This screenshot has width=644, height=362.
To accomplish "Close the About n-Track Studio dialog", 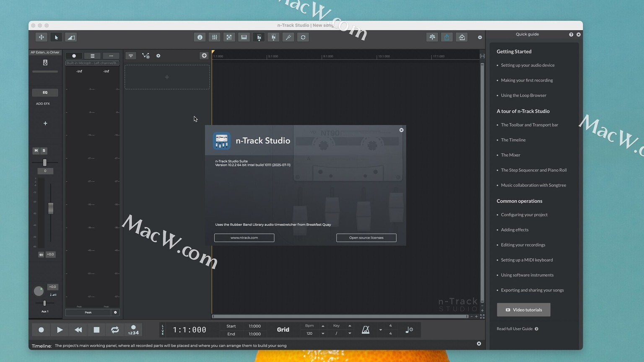I will (401, 130).
